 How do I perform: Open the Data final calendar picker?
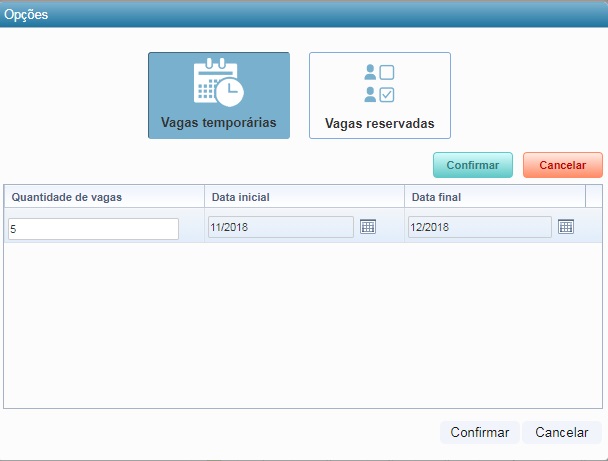coord(566,227)
